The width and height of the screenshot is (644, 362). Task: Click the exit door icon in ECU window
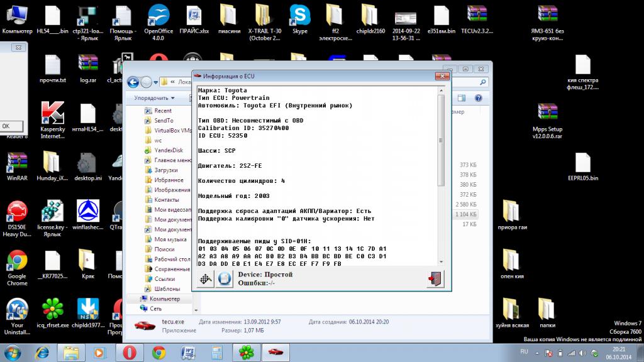pos(435,279)
